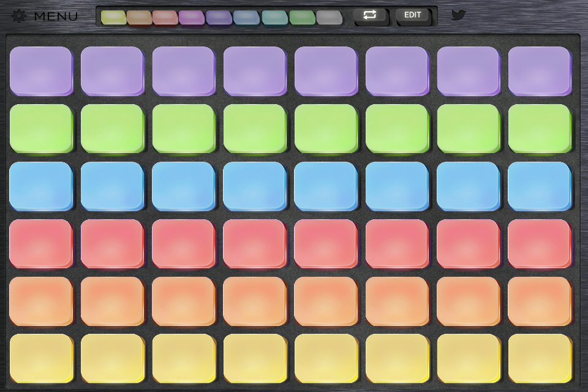The image size is (588, 392).
Task: Trigger the third green pad
Action: tap(184, 129)
